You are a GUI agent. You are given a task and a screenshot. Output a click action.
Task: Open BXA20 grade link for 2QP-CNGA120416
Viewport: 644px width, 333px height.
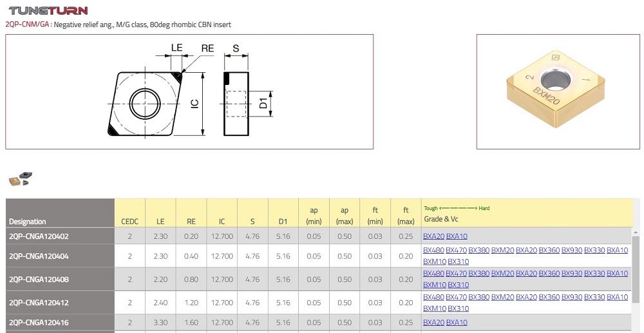(x=433, y=322)
